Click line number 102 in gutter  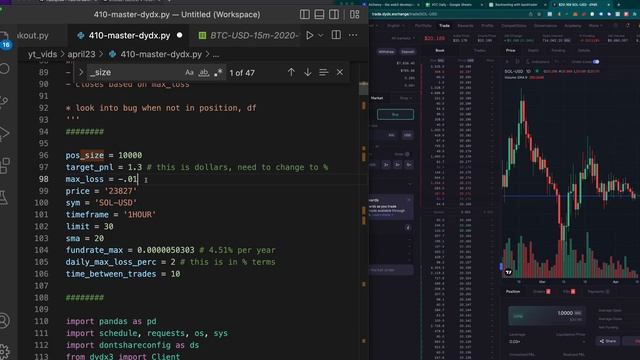[41, 226]
